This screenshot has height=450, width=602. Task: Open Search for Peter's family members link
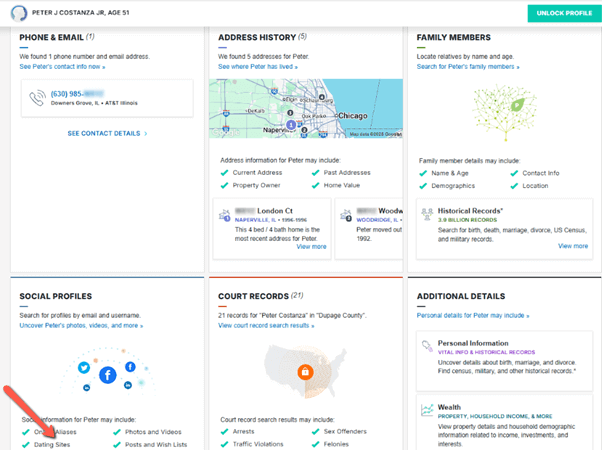tap(468, 65)
